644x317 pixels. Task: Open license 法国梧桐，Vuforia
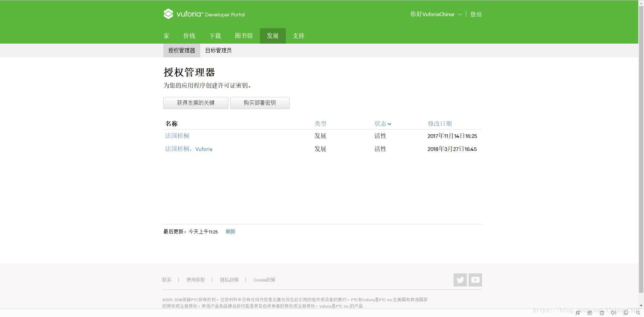coord(189,149)
